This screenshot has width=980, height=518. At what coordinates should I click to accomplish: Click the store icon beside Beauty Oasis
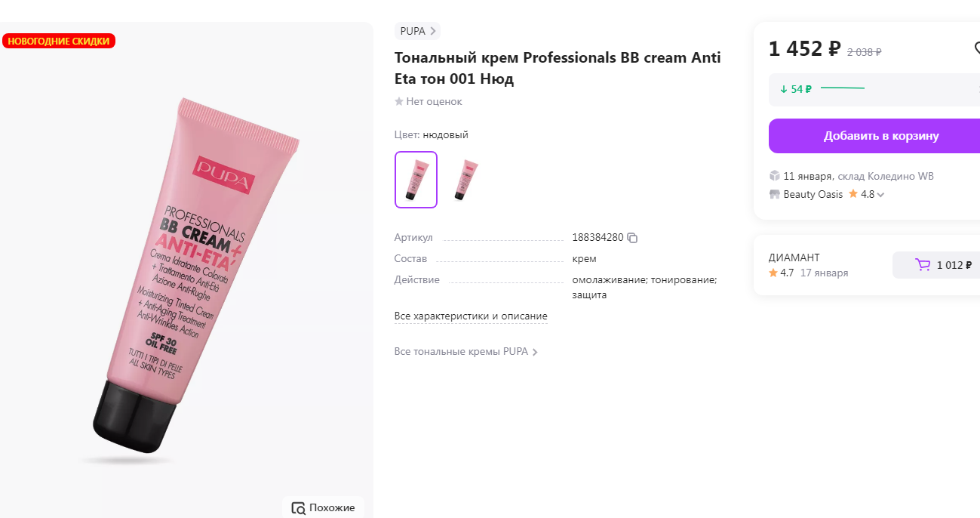pos(775,193)
